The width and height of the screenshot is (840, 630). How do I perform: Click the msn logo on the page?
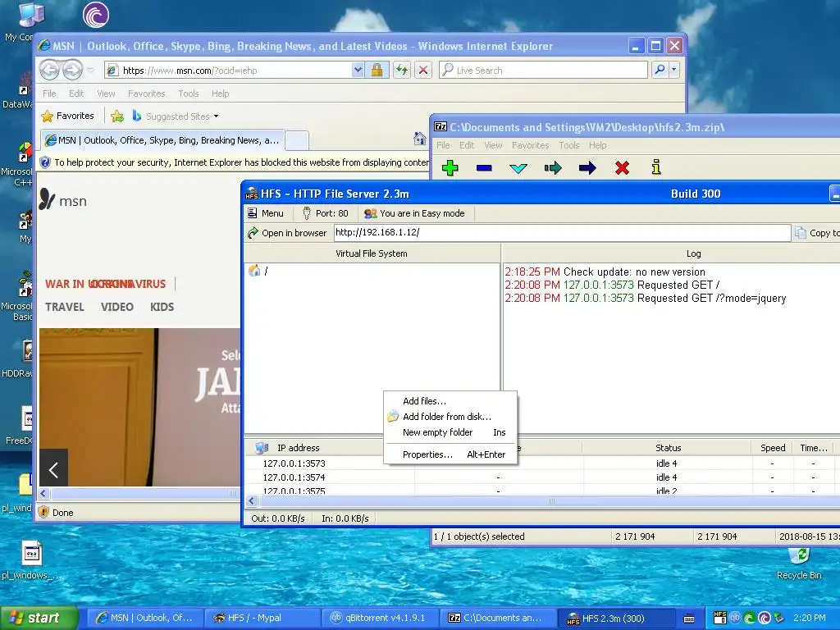(62, 200)
